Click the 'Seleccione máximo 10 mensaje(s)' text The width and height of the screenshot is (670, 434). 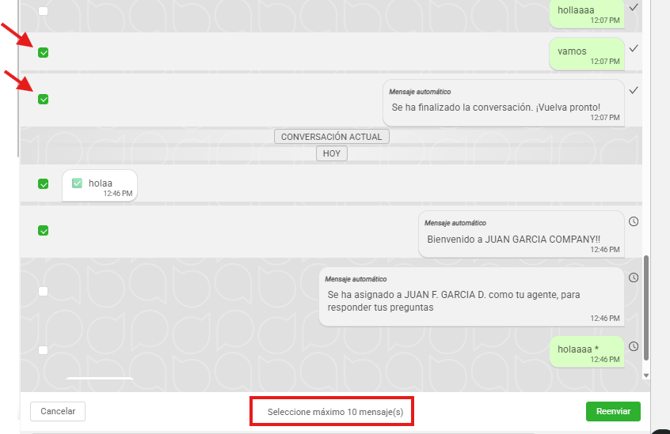tap(335, 412)
